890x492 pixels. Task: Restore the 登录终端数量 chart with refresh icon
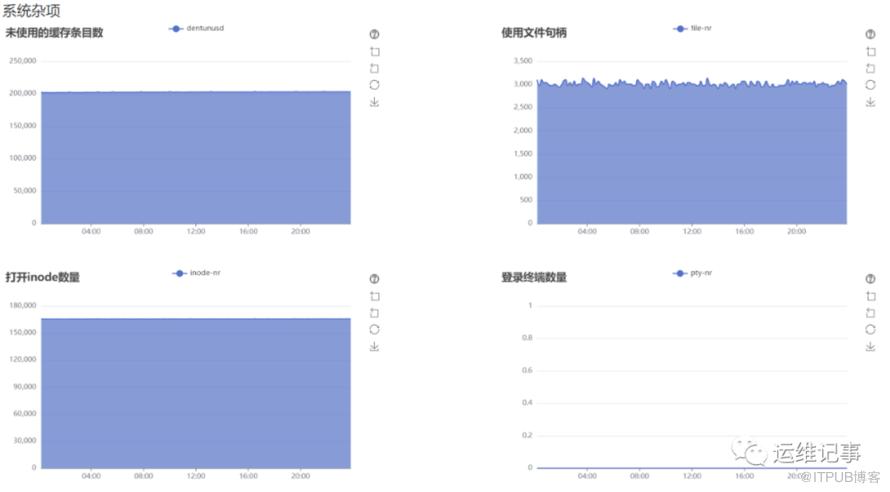[870, 330]
